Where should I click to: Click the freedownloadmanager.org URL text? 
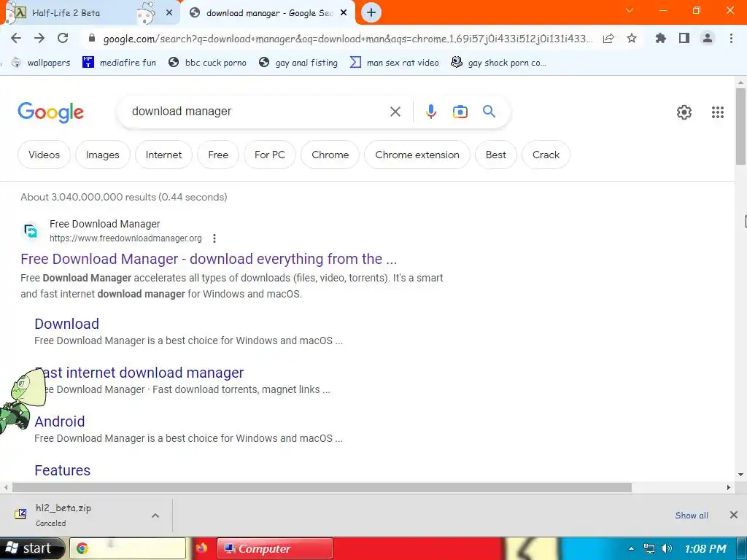pyautogui.click(x=125, y=238)
